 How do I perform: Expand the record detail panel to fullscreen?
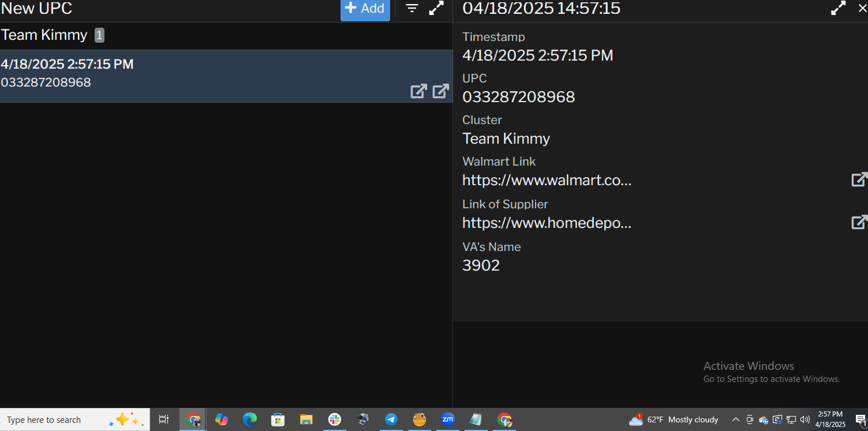coord(838,9)
